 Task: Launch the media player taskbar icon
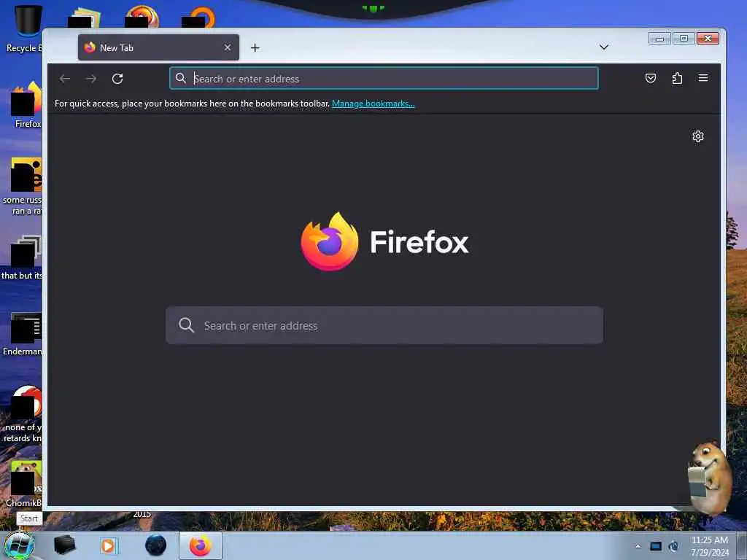(x=109, y=545)
